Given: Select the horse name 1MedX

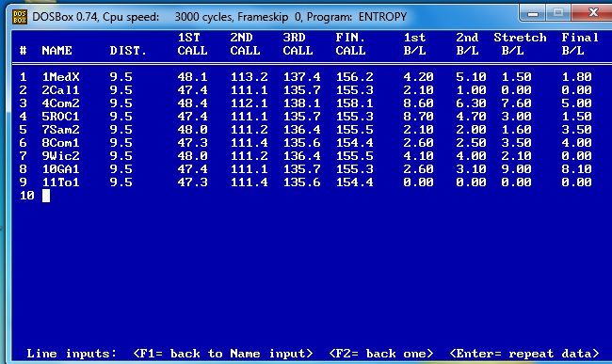Looking at the screenshot, I should [60, 77].
